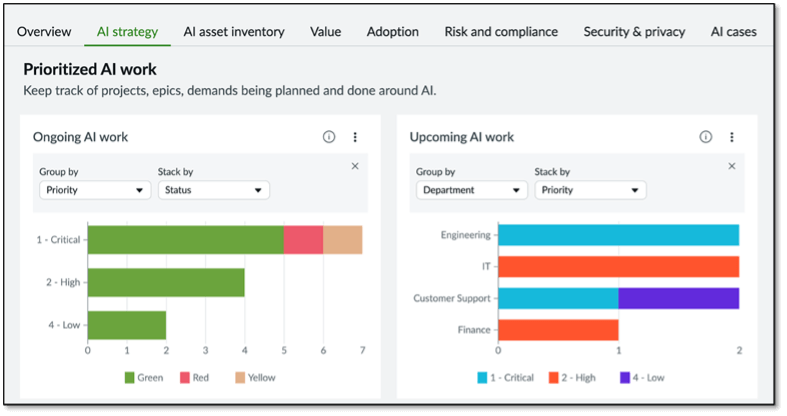Select the Security & privacy tab
Viewport: 787px width, 416px height.
click(x=634, y=31)
